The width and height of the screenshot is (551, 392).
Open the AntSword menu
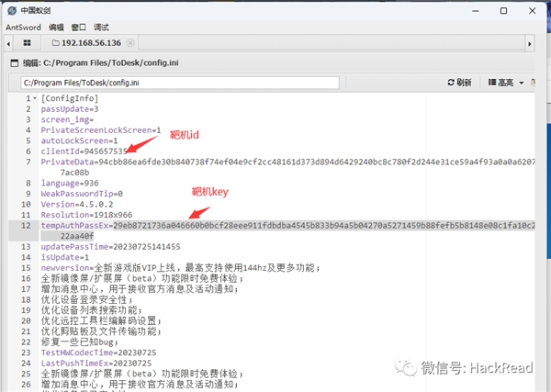click(23, 27)
